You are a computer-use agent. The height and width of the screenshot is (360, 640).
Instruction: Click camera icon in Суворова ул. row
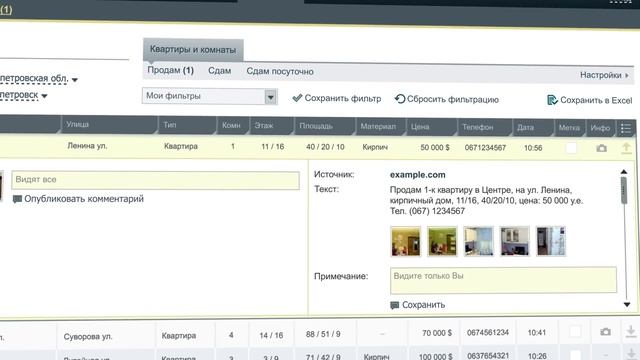coord(605,332)
